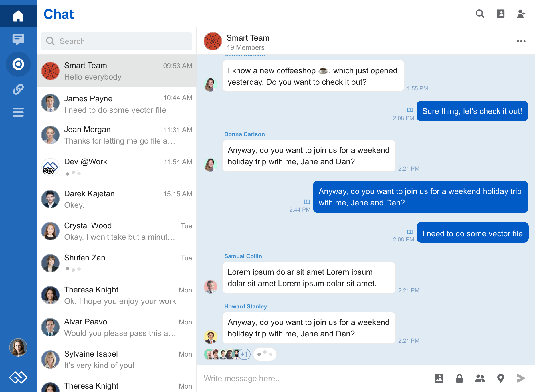The width and height of the screenshot is (535, 392).
Task: Click your profile avatar in the sidebar
Action: [x=18, y=347]
